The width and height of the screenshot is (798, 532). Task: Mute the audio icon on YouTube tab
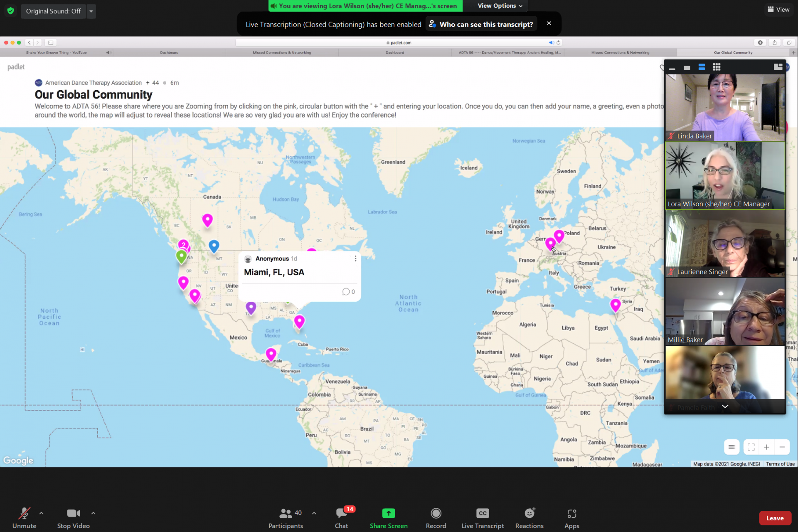point(108,53)
